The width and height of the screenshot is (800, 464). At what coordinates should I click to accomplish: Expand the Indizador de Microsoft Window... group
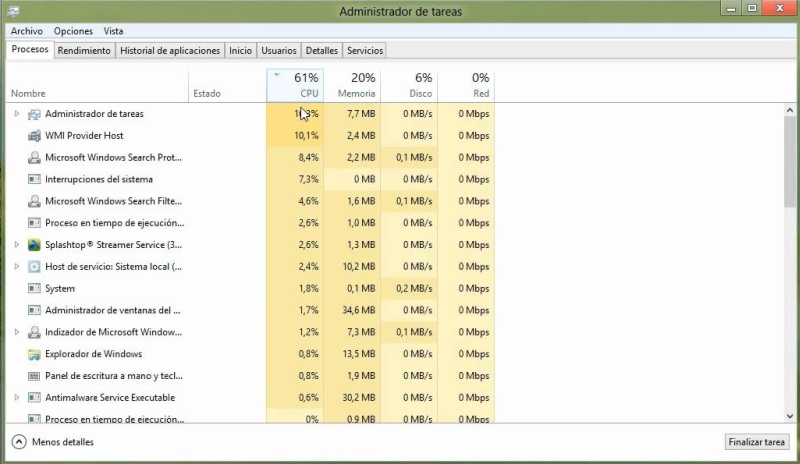pyautogui.click(x=16, y=332)
